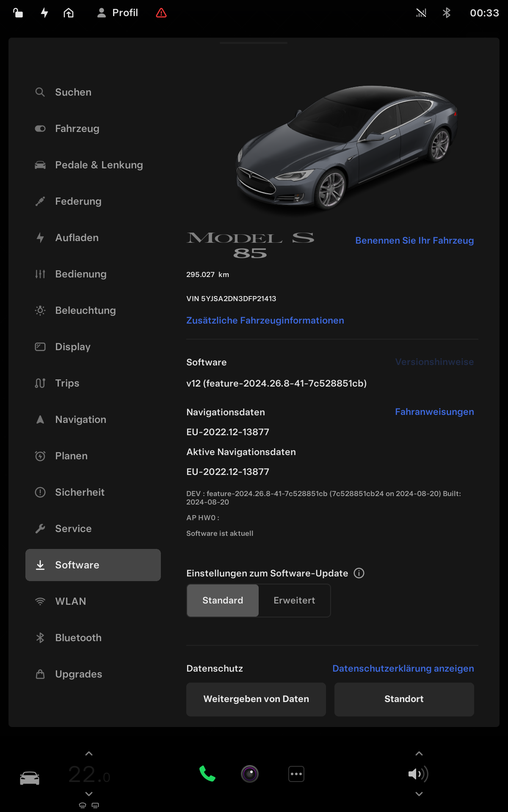Lower cabin temperature with down chevron

pos(89,794)
